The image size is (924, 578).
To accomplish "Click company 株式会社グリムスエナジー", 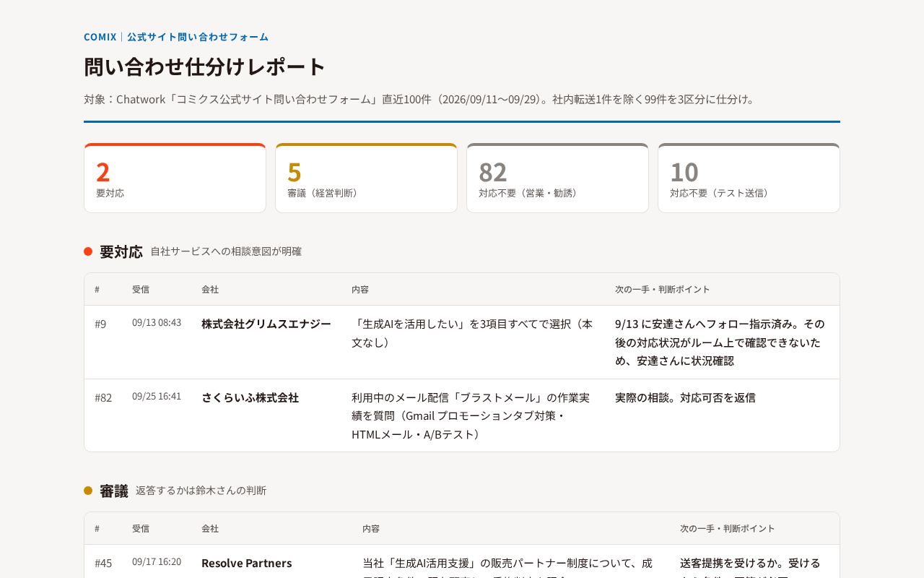I will click(266, 324).
